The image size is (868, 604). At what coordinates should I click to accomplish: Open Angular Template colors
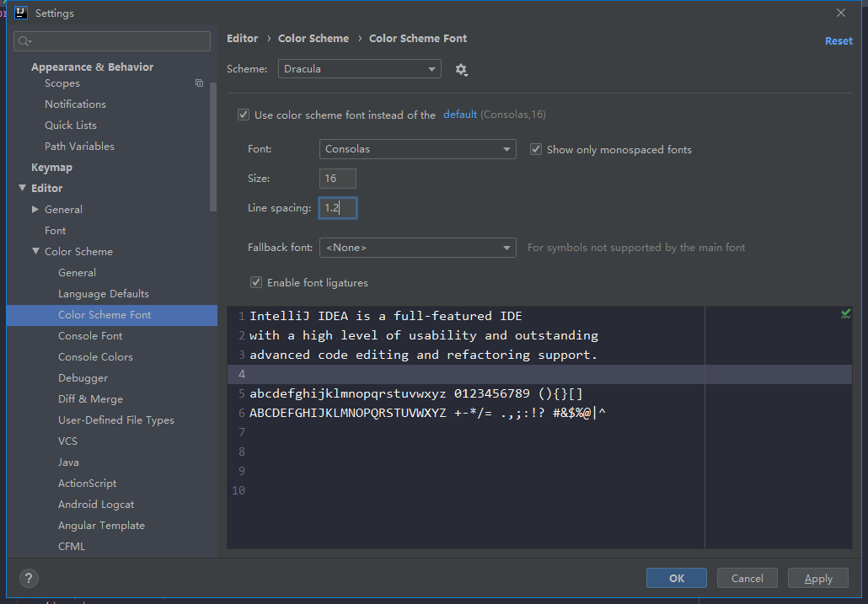101,525
